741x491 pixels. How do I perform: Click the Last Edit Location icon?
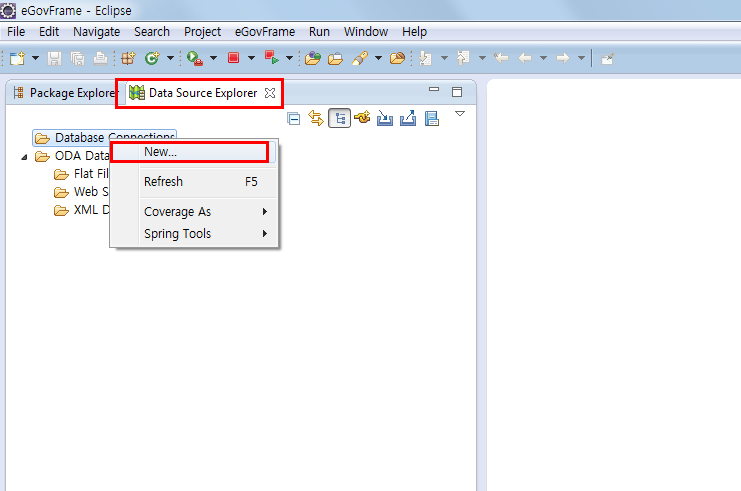click(x=501, y=58)
